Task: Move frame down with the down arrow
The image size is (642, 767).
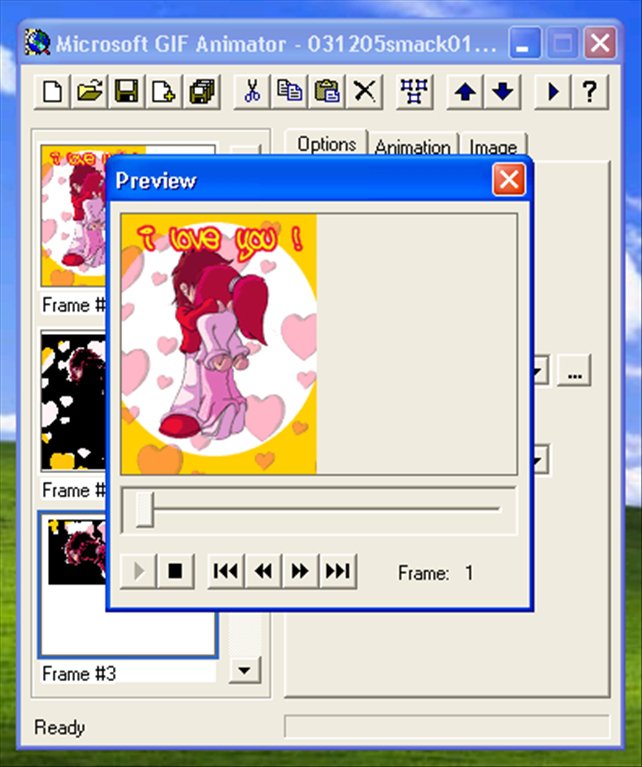Action: point(503,91)
